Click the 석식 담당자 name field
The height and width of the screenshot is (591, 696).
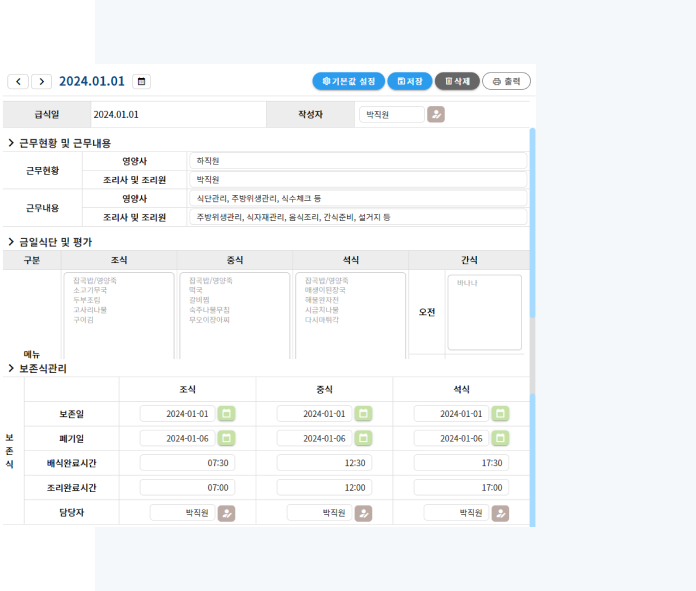pyautogui.click(x=456, y=513)
